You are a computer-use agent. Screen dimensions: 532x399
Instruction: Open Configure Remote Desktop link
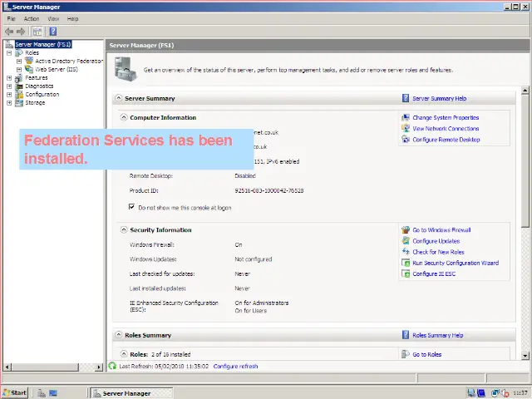tap(446, 140)
